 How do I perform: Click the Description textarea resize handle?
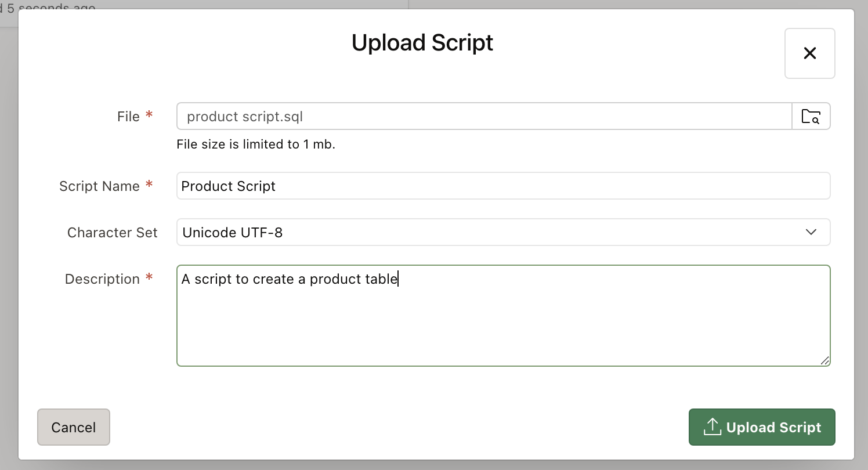825,361
